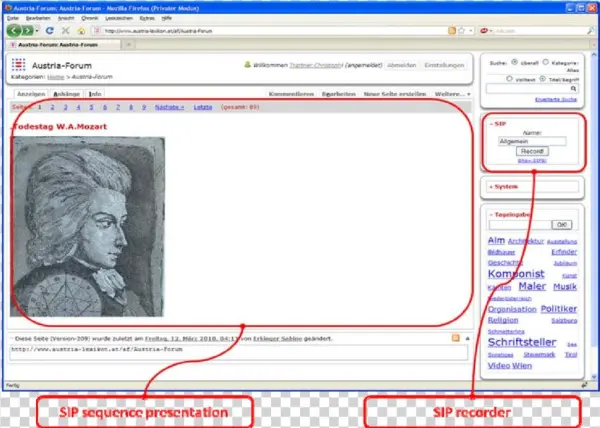The image size is (600, 428).
Task: Open the Lesezeichen menu
Action: (119, 18)
